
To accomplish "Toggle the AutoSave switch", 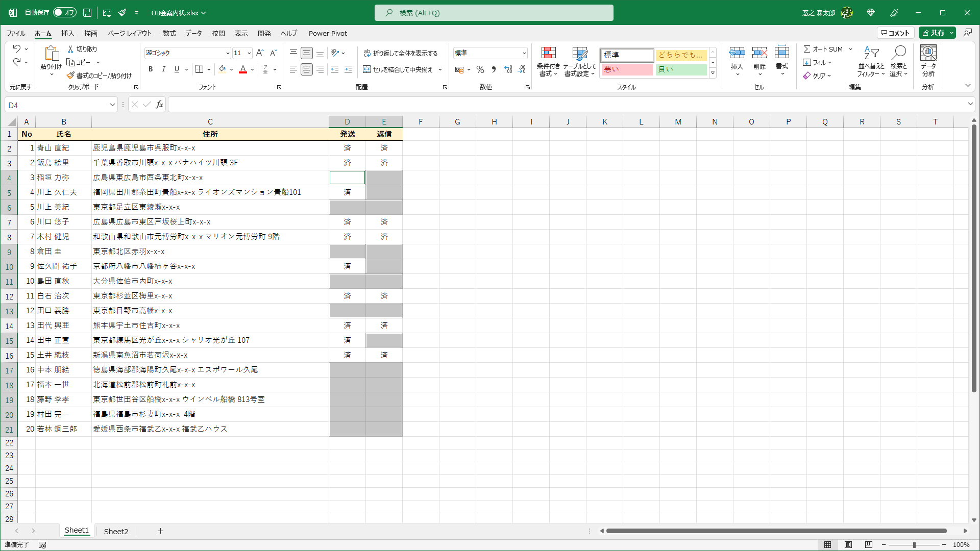I will (x=64, y=13).
